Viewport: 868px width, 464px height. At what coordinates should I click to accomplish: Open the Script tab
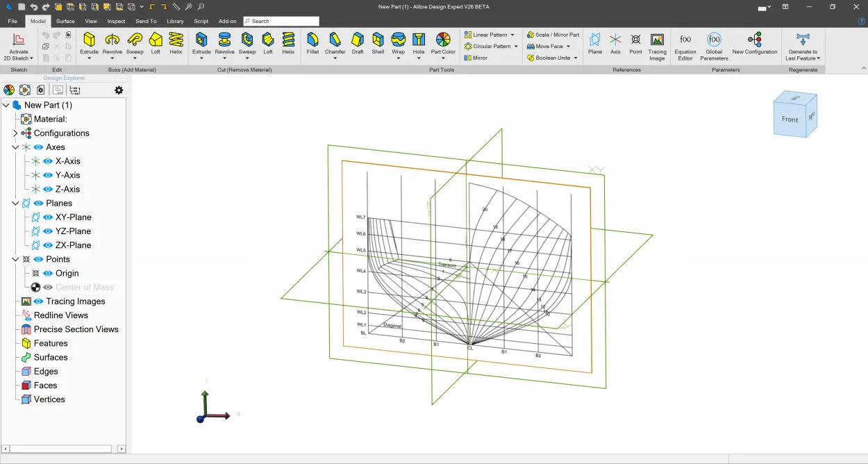coord(201,21)
